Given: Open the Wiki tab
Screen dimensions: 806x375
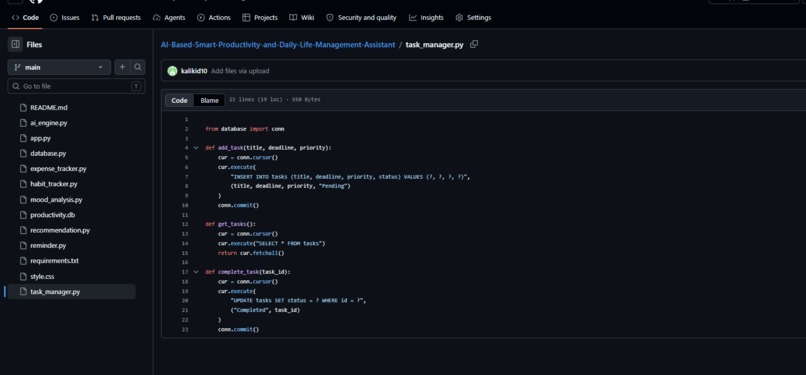Looking at the screenshot, I should click(302, 17).
